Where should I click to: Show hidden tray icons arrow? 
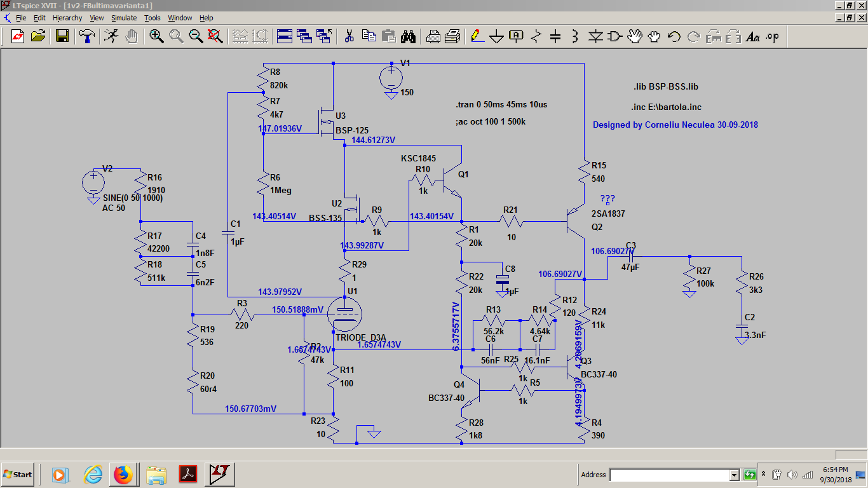coord(765,475)
